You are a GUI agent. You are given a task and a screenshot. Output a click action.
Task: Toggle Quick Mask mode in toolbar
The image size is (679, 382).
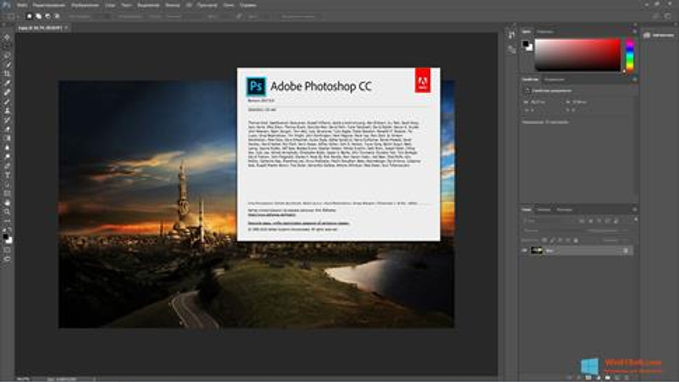coord(7,250)
